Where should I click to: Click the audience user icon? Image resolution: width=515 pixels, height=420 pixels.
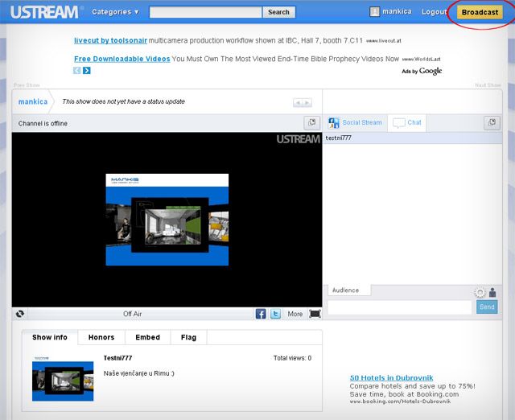point(492,293)
